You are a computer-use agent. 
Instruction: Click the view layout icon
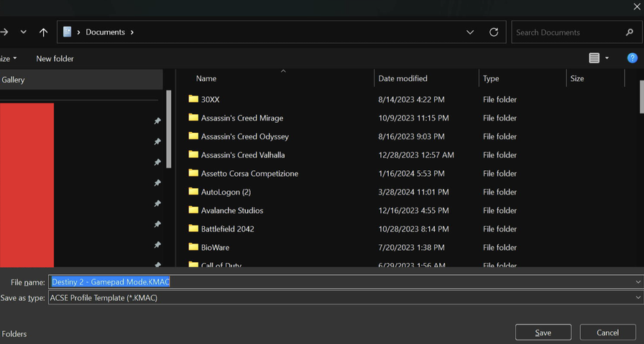point(594,58)
